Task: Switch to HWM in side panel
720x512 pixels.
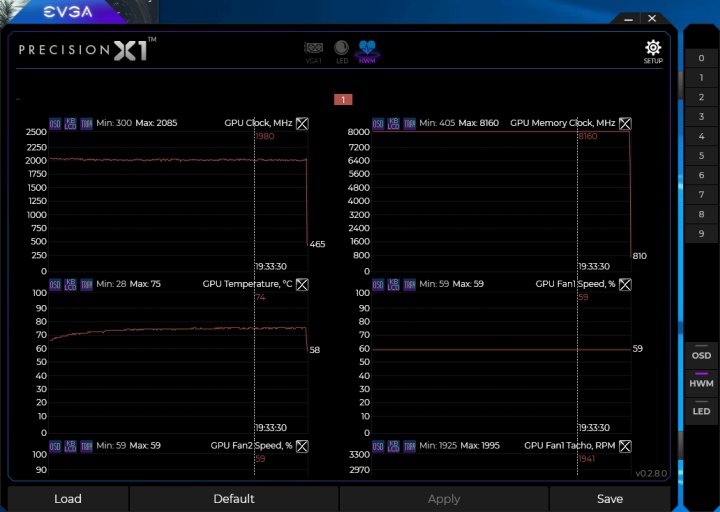Action: 701,382
